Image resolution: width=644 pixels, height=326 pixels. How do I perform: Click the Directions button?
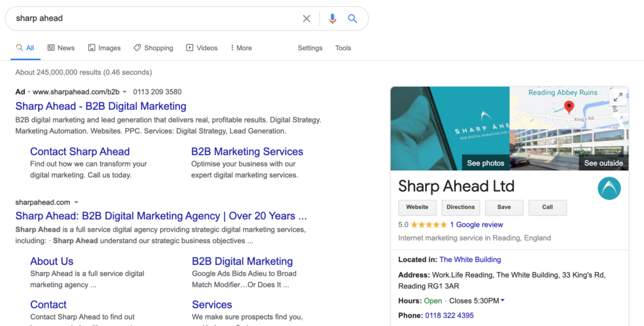(461, 207)
